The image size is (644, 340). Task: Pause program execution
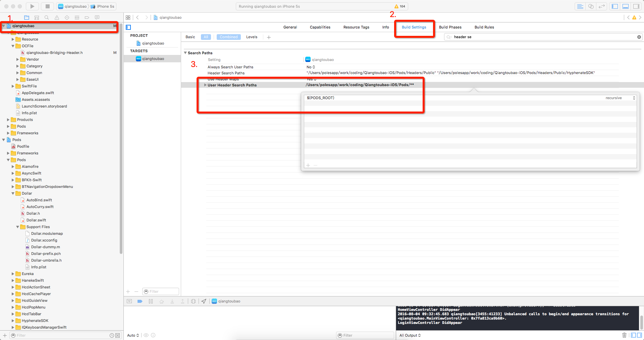151,301
